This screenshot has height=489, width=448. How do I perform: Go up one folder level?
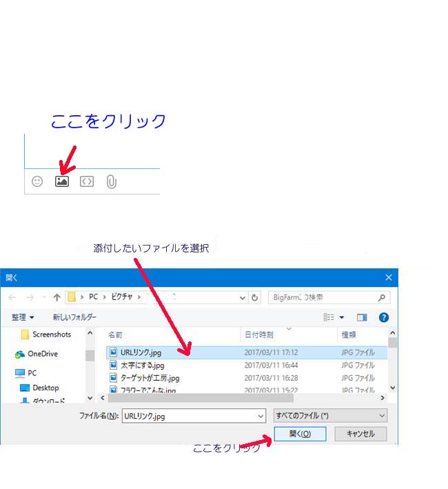pos(57,297)
